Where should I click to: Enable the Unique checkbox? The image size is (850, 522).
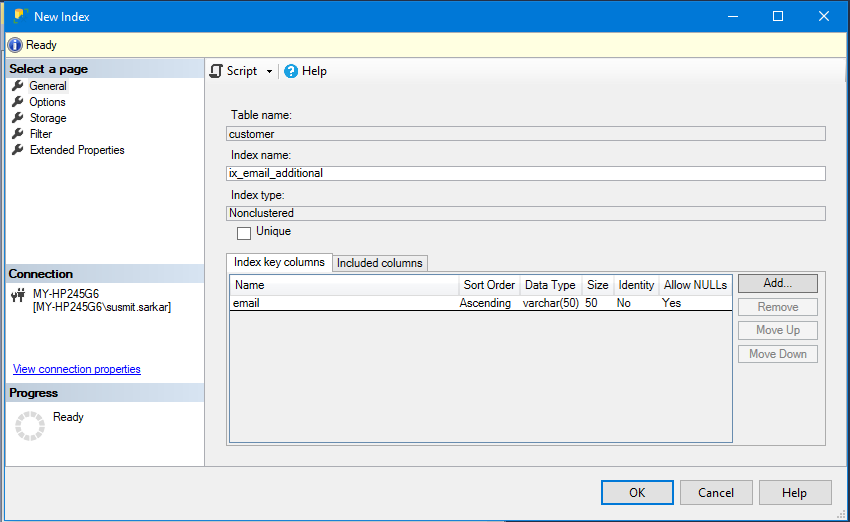[x=244, y=233]
